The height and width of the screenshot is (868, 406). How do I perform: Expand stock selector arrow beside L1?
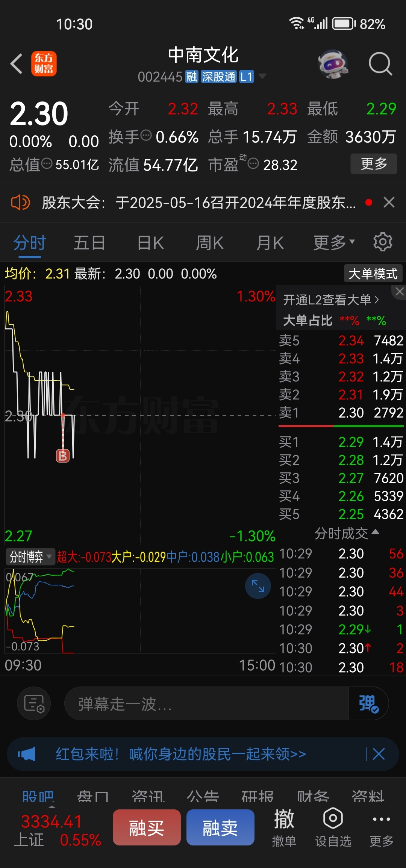(262, 76)
